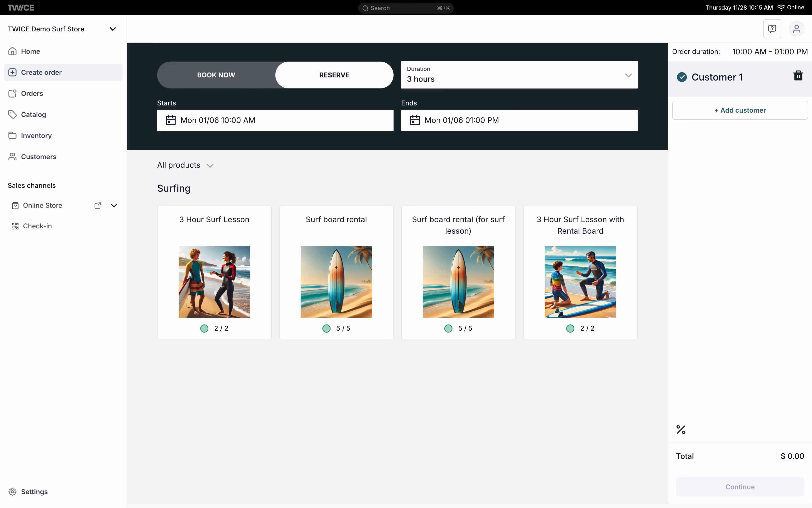This screenshot has height=508, width=812.
Task: Click the Starts calendar icon
Action: (x=171, y=120)
